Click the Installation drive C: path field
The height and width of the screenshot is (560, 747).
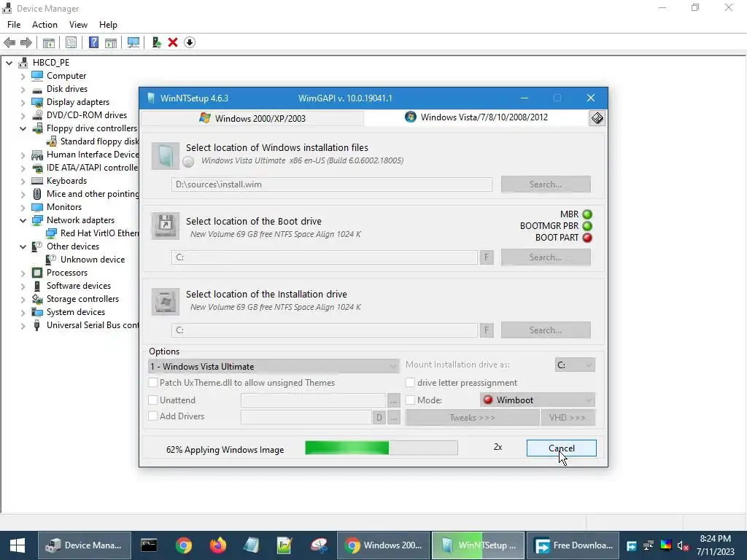coord(325,330)
